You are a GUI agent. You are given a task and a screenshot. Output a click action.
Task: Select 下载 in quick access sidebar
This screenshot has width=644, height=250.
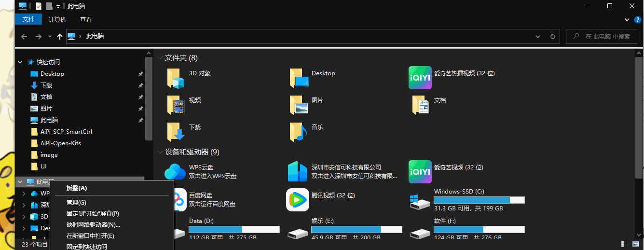[x=46, y=85]
